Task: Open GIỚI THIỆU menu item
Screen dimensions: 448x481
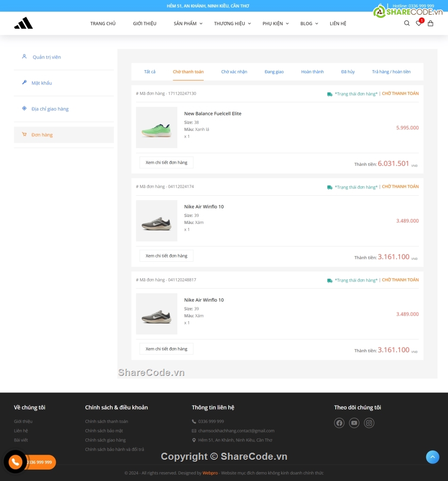Action: point(144,24)
